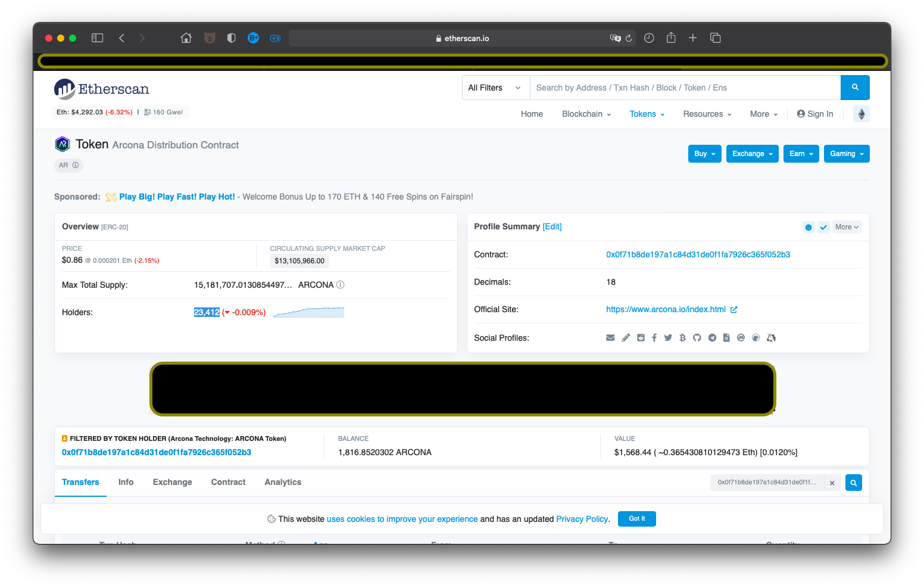Viewport: 924px width, 588px height.
Task: Dismiss cookie notice with Got It
Action: [637, 519]
